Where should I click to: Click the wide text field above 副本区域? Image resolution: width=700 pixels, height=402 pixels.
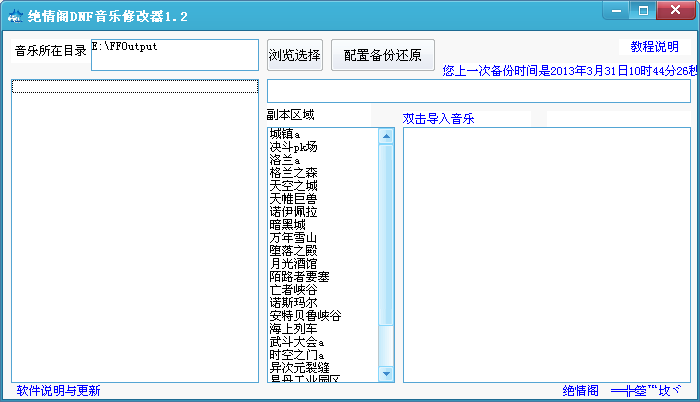[479, 91]
